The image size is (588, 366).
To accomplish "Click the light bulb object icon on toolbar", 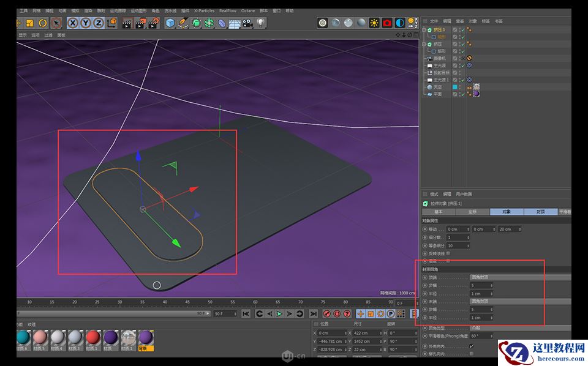I will (260, 23).
